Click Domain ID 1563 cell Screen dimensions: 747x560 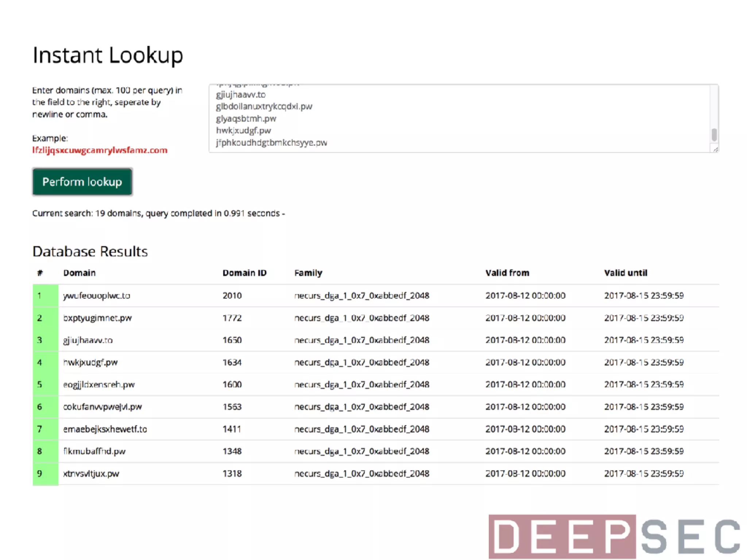[x=232, y=407]
